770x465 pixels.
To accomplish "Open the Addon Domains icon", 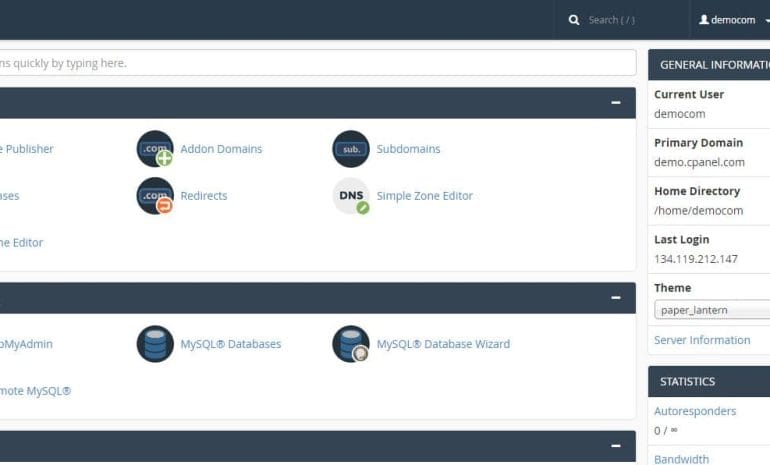I will point(155,149).
